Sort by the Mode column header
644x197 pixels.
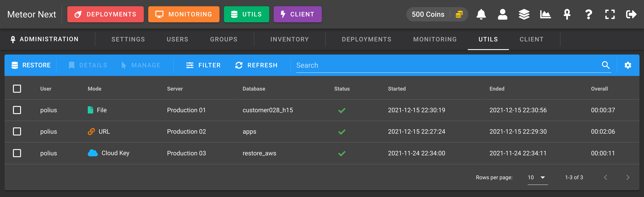tap(94, 89)
